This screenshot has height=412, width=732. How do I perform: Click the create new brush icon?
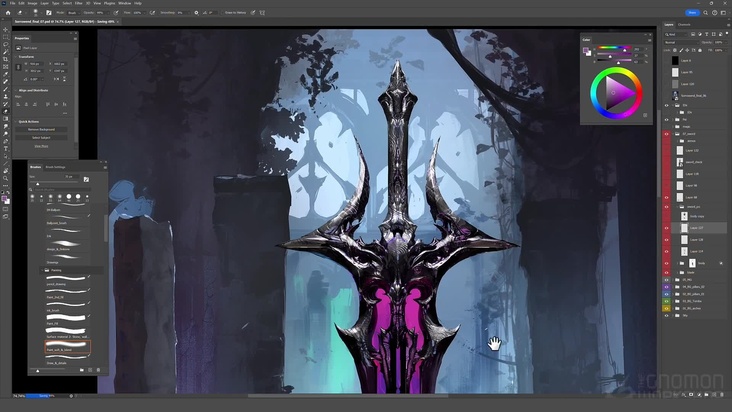pyautogui.click(x=90, y=370)
